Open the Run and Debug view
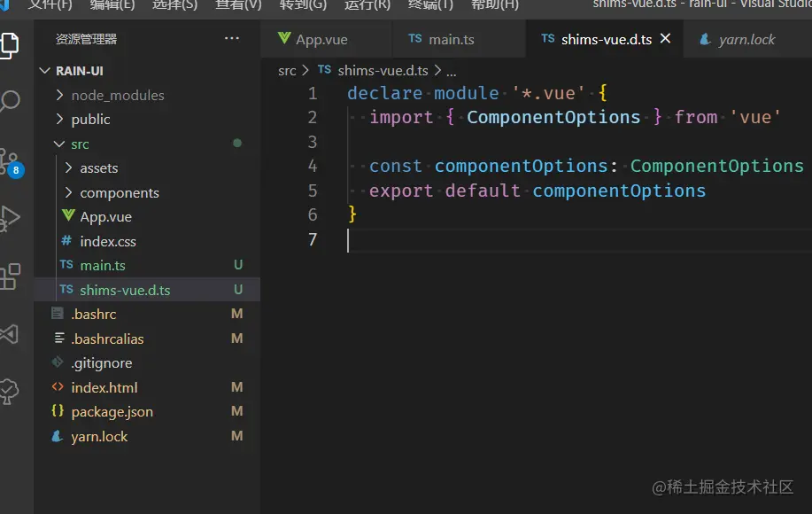The height and width of the screenshot is (514, 812). tap(10, 218)
